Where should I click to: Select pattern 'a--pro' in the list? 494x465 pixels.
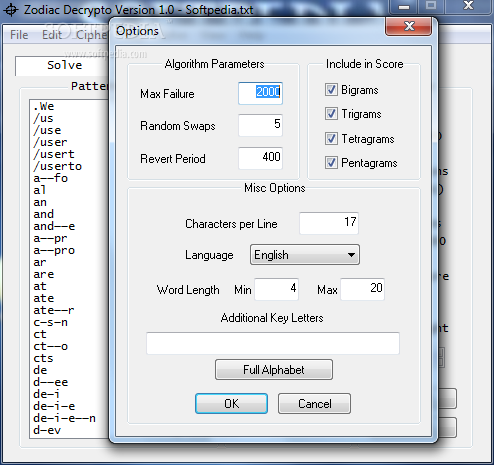(54, 250)
